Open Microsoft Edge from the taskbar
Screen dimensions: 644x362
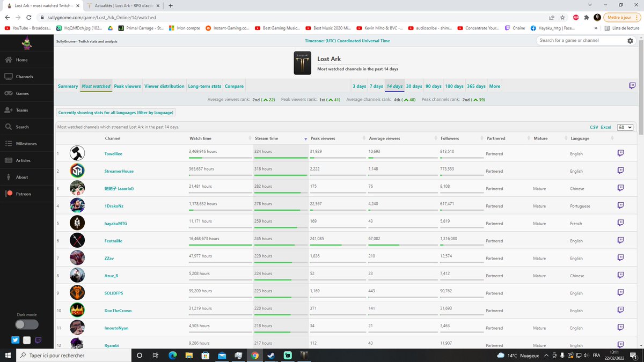(173, 355)
